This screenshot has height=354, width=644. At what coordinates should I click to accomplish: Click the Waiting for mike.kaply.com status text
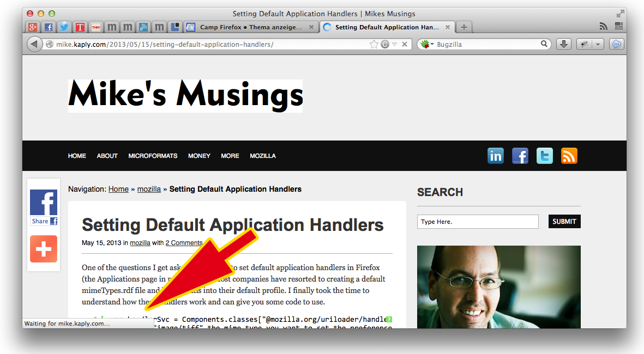click(67, 324)
